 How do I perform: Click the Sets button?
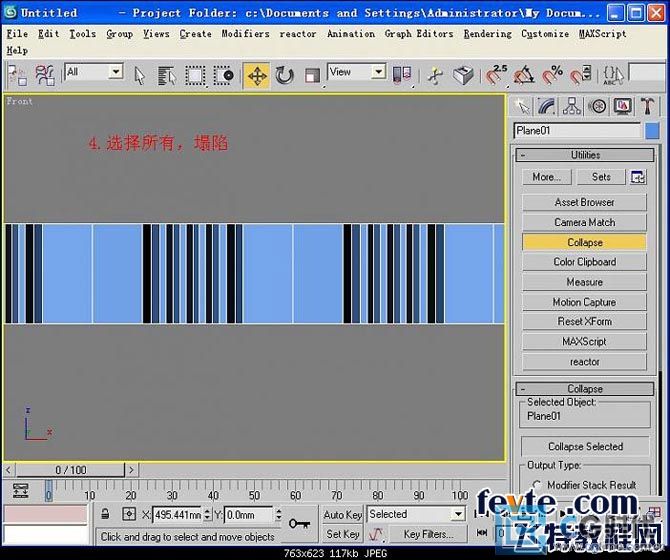pos(601,177)
